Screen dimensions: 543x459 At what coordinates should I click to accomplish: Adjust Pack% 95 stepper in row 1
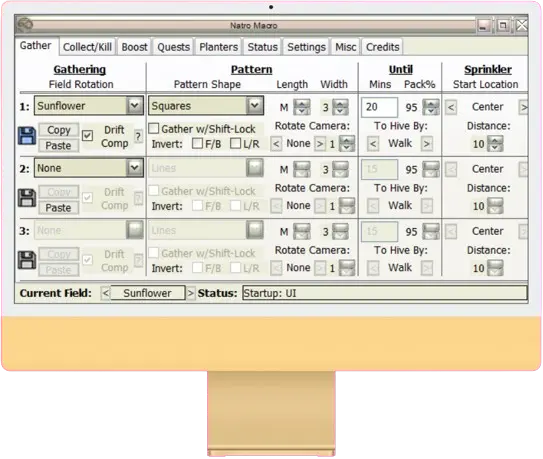pyautogui.click(x=431, y=107)
